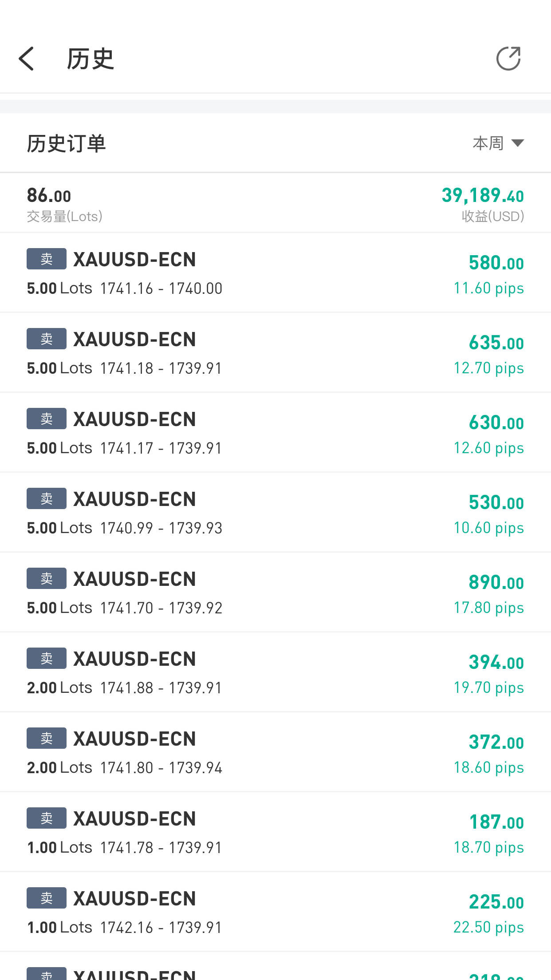Click the dropdown triangle beside 本周

click(518, 143)
